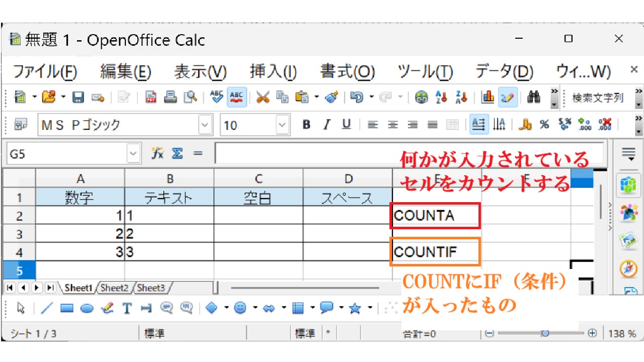Screen dimensions: 644x362
Task: Open the New document dropdown arrow
Action: [35, 97]
